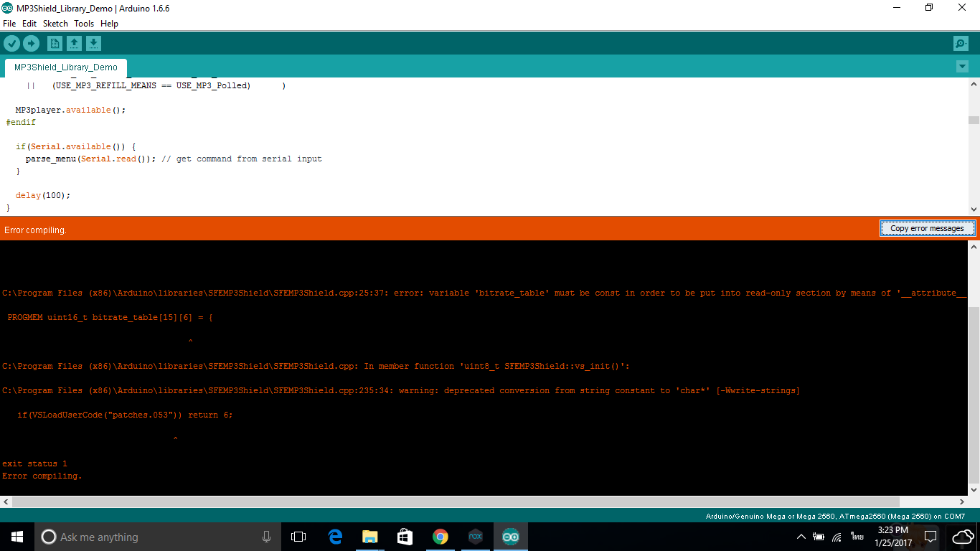Click the Upload arrow button
The width and height of the screenshot is (980, 551).
(x=31, y=44)
